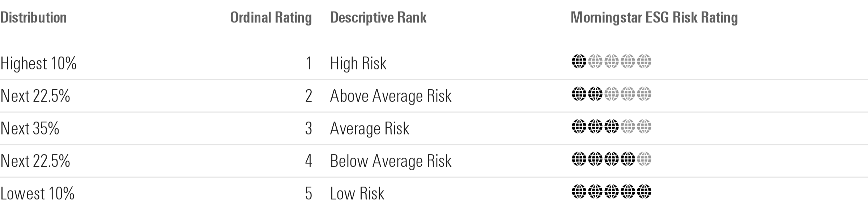Click the Descriptive Rank column header

point(378,18)
